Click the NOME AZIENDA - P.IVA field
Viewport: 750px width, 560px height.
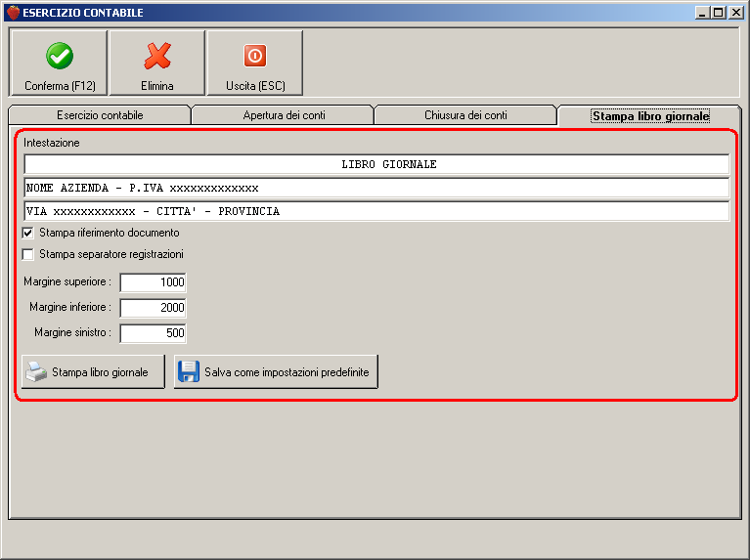(376, 188)
